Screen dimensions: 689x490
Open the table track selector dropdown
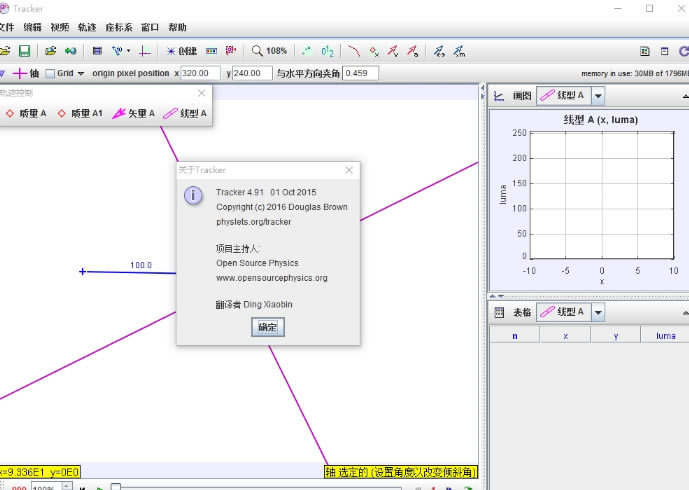point(598,312)
